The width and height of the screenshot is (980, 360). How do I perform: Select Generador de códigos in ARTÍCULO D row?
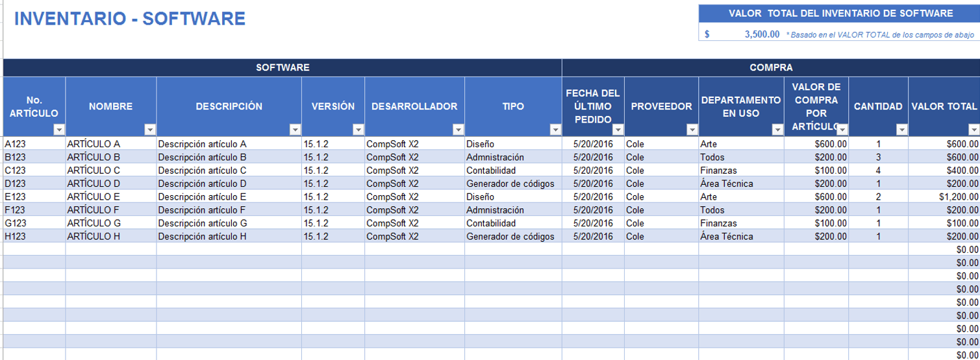513,184
